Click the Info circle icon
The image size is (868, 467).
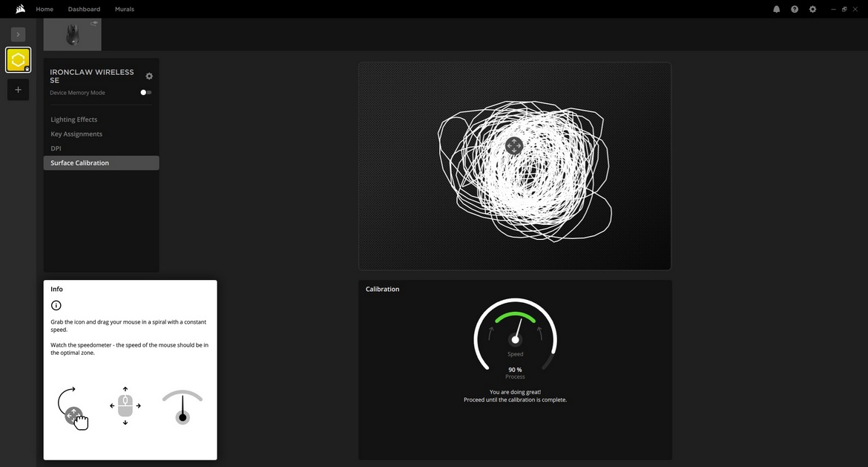point(56,305)
